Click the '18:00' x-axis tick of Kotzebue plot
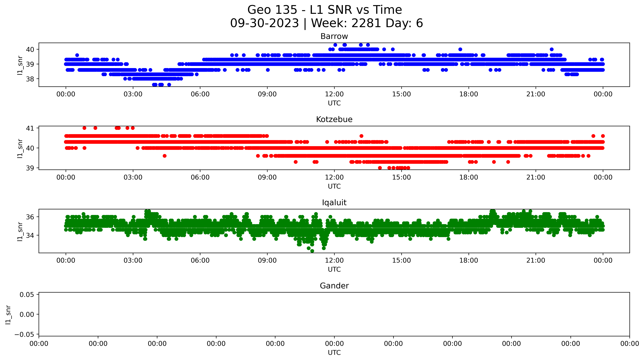644x361 pixels. tap(469, 178)
